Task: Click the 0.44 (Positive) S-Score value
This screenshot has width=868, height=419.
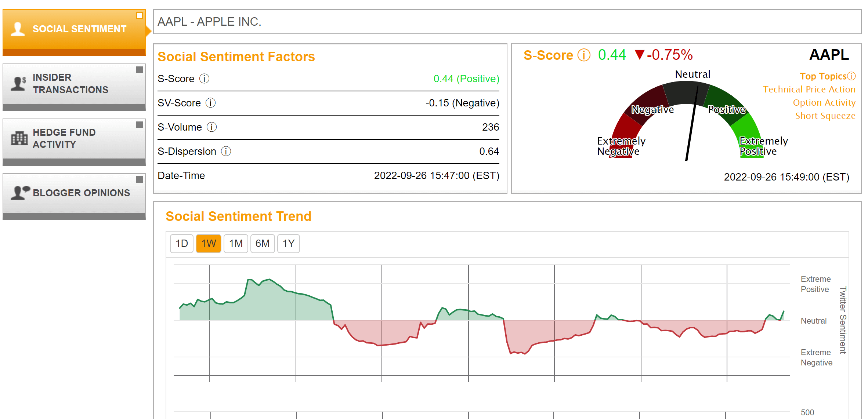Action: click(466, 79)
